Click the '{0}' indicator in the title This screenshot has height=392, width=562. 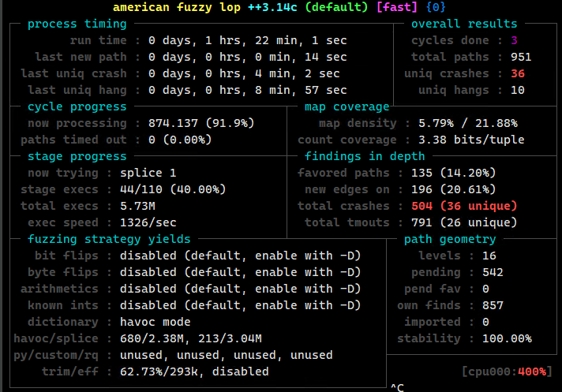(436, 7)
